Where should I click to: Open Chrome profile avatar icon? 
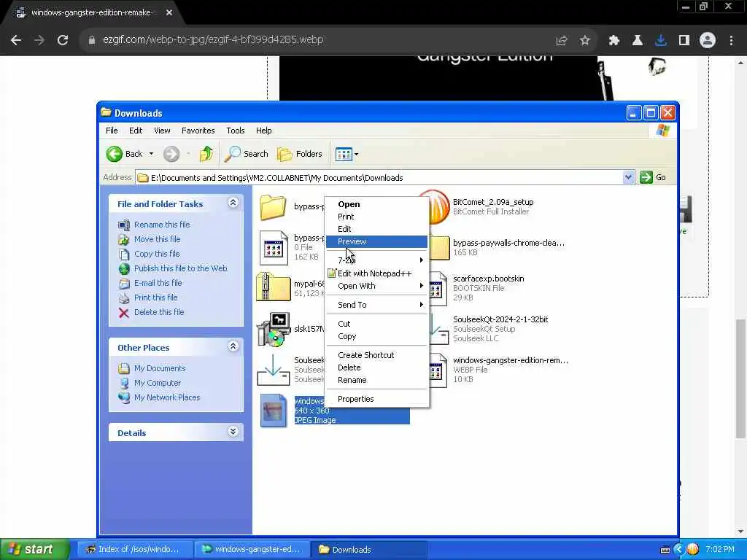click(708, 41)
